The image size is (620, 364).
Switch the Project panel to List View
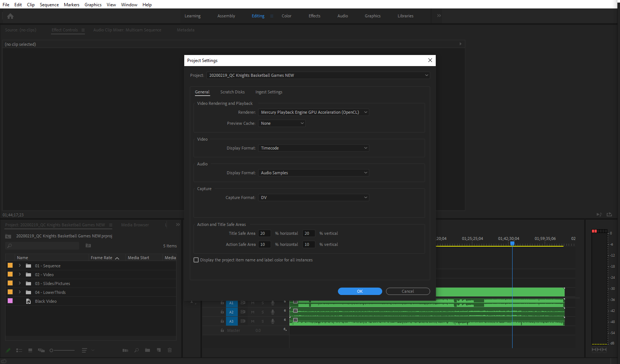19,350
